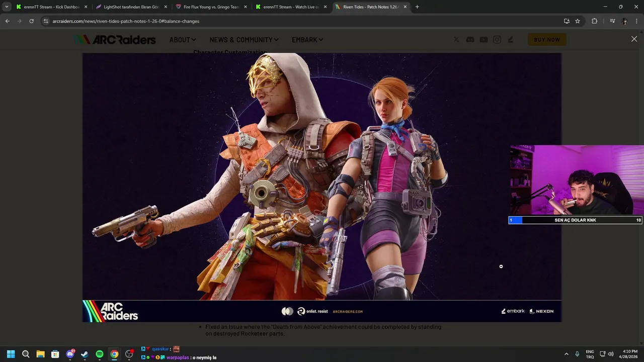Click the BUY NOW button
The height and width of the screenshot is (362, 644).
[x=547, y=40]
